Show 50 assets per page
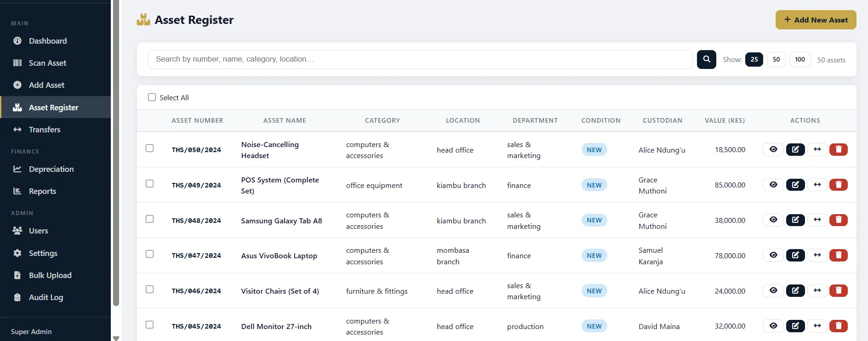 (x=776, y=59)
